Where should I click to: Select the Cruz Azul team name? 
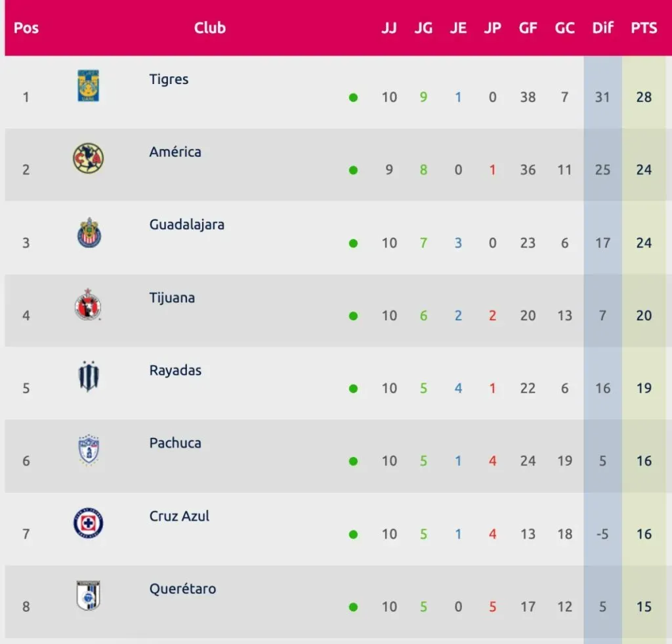pyautogui.click(x=179, y=516)
